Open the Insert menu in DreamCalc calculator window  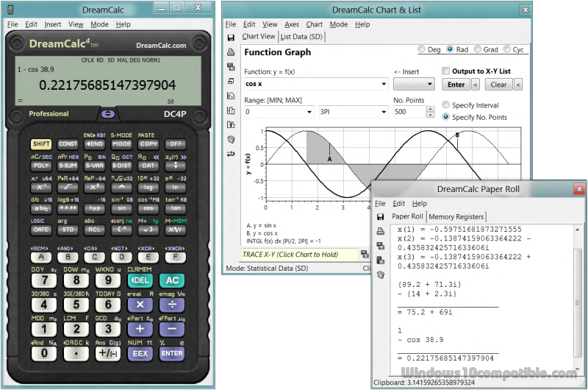pos(52,24)
